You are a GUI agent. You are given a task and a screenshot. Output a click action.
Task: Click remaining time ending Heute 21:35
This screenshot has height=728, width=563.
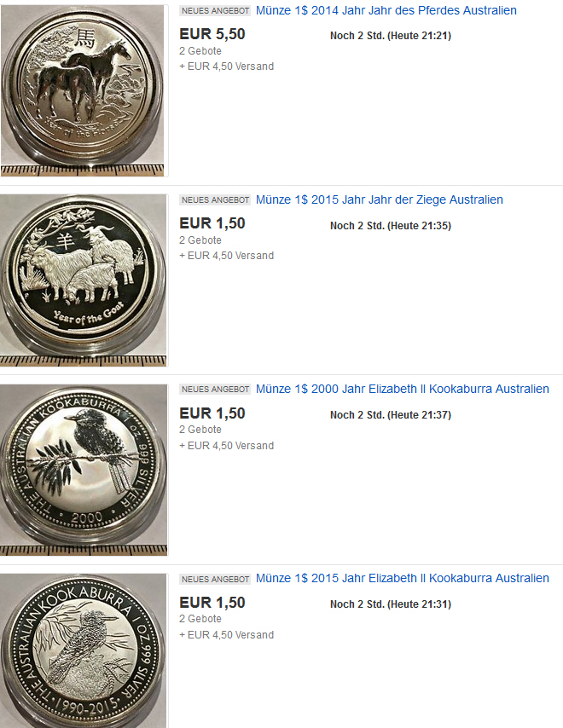point(390,226)
